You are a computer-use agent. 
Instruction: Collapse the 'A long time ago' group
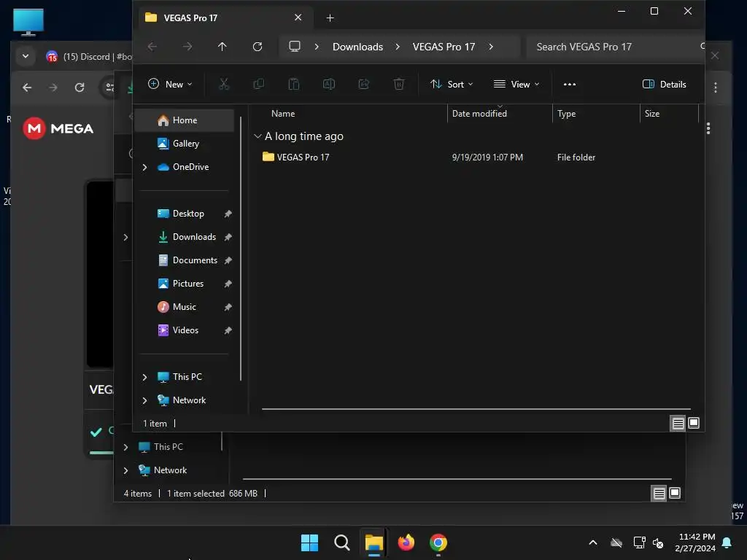tap(258, 136)
